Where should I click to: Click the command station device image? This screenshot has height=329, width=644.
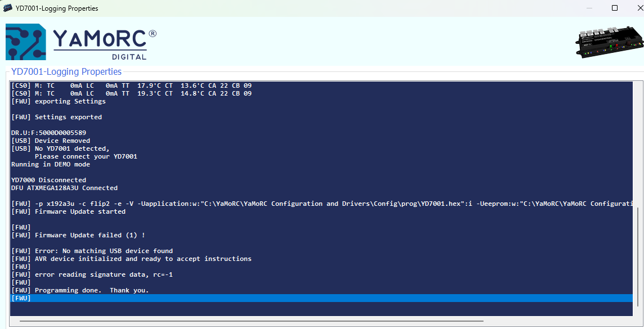[x=610, y=42]
